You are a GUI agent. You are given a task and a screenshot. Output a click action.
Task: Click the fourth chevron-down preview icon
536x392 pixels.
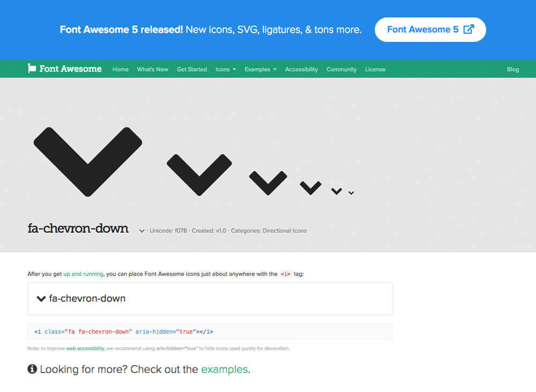[310, 188]
